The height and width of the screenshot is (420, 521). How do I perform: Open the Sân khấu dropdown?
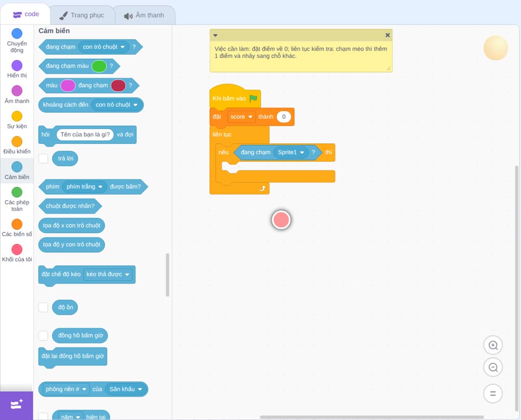click(x=126, y=389)
